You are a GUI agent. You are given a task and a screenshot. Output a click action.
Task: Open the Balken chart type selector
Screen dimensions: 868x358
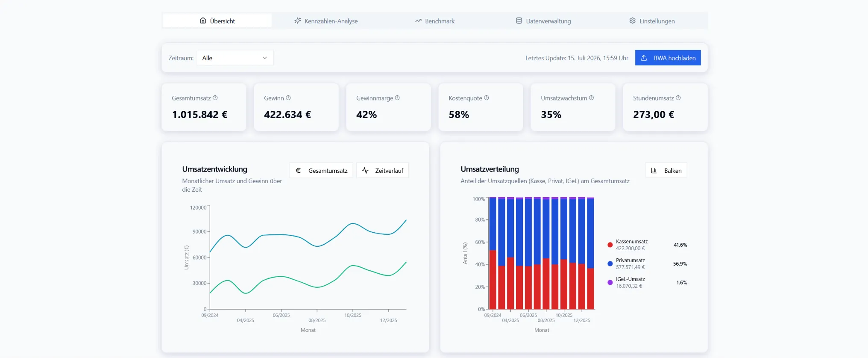(666, 170)
